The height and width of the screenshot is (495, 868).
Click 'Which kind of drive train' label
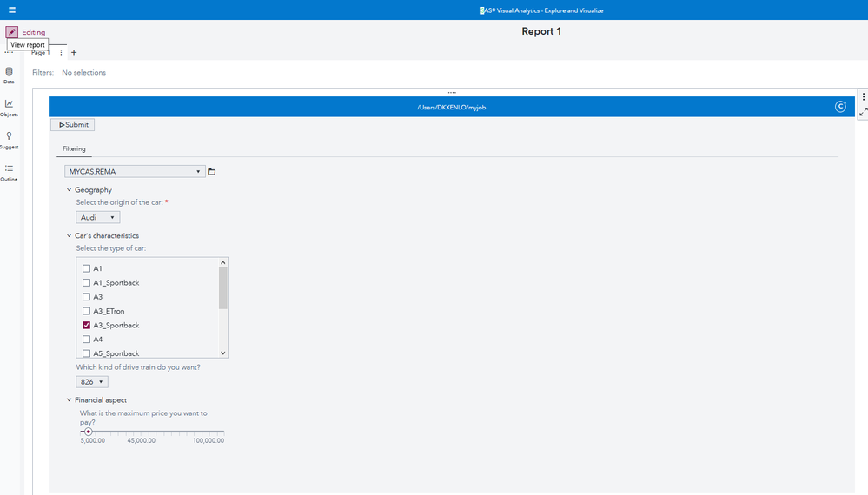pos(138,367)
